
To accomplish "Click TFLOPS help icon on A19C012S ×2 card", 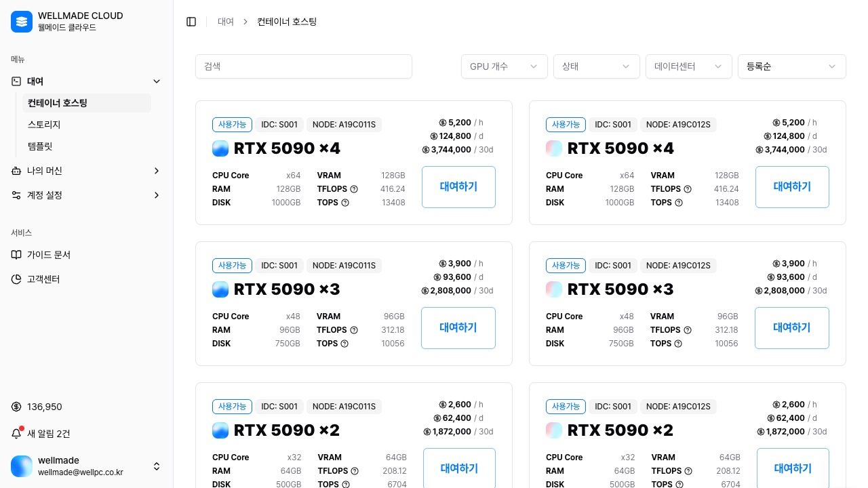I will click(688, 471).
